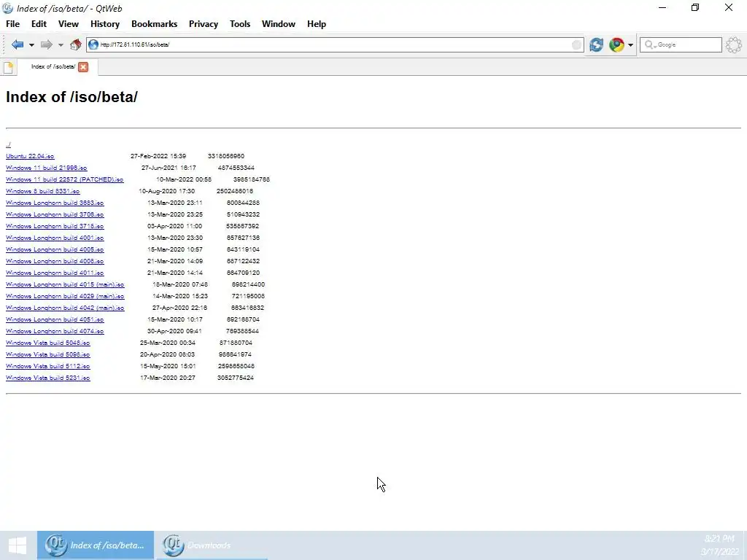This screenshot has height=560, width=747.
Task: Click the date 27-Feb-2022 15:39
Action: click(158, 156)
